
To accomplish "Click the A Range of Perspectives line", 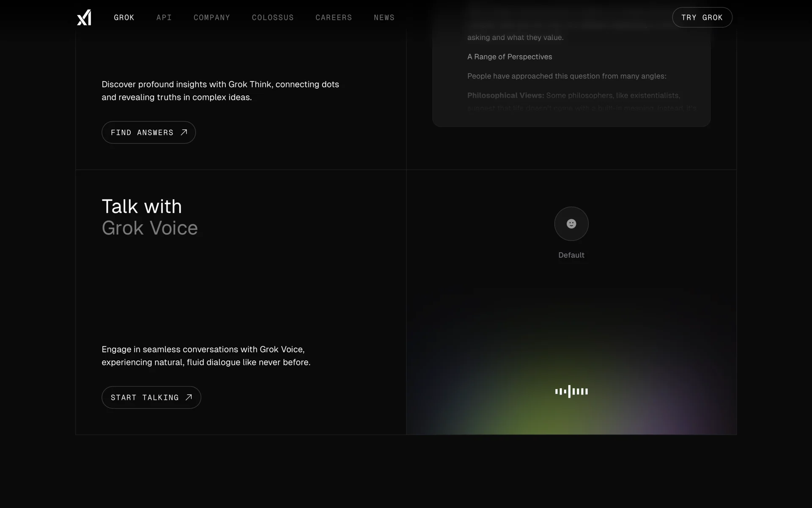I will (x=509, y=57).
